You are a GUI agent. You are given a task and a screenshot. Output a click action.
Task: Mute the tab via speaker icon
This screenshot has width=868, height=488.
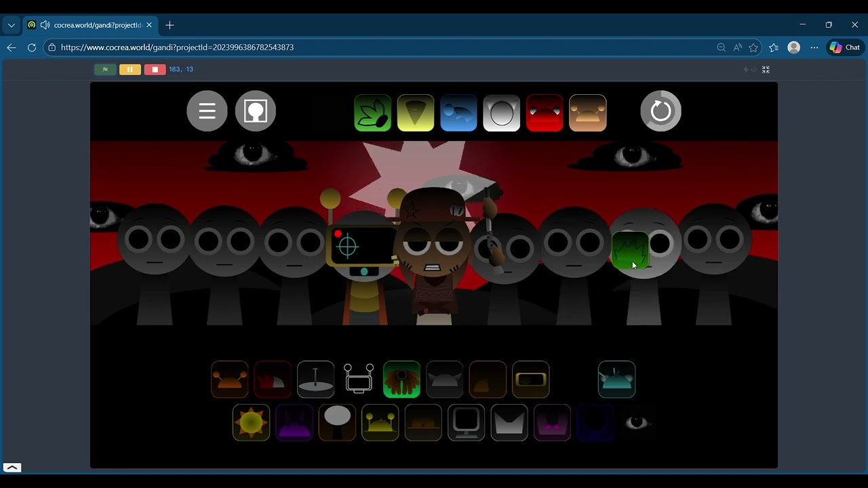tap(45, 25)
